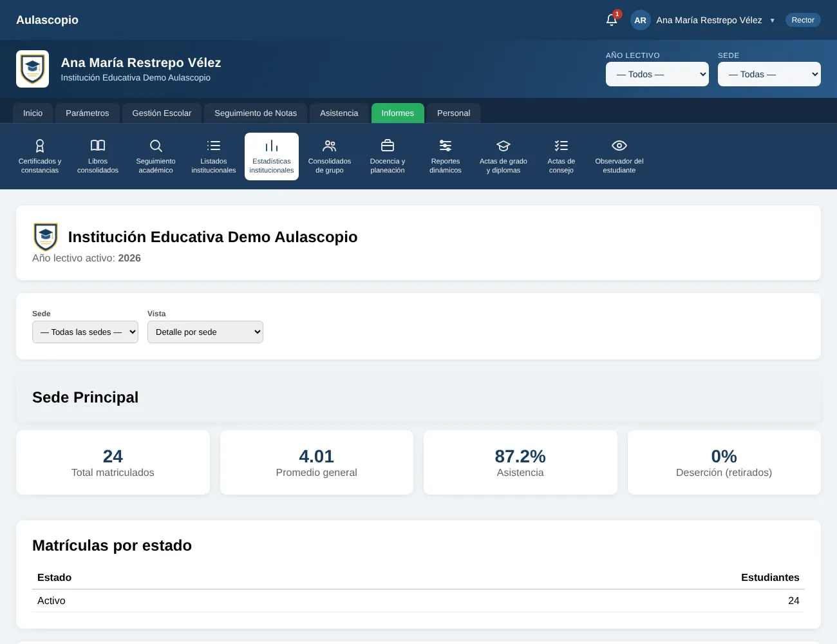Open Actas de grado y diplomas

coord(503,156)
